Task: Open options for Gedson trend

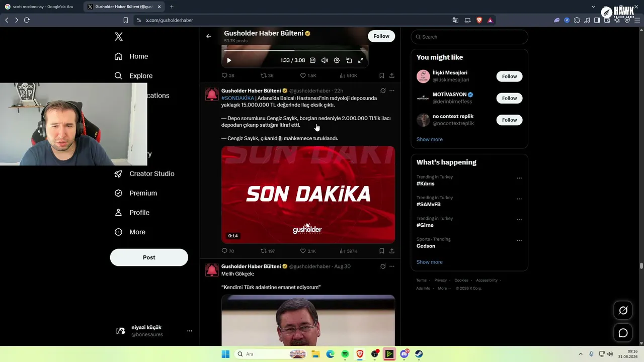Action: tap(519, 240)
